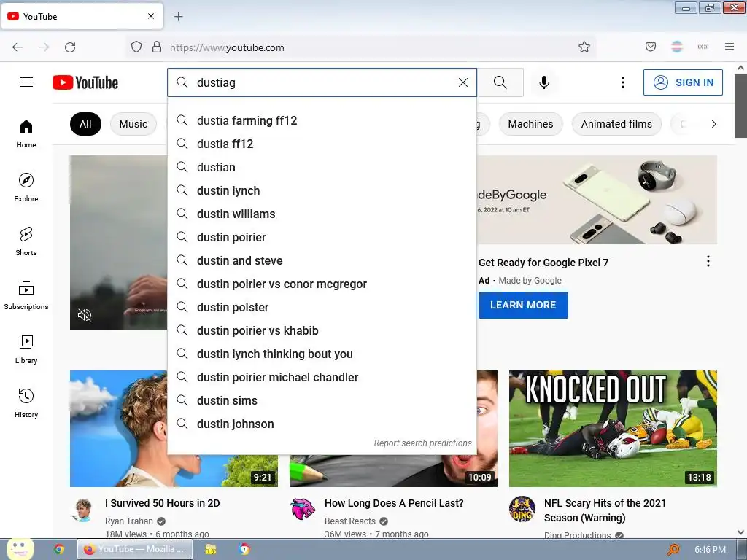This screenshot has width=747, height=560.
Task: Click the YouTube logo
Action: (x=85, y=82)
